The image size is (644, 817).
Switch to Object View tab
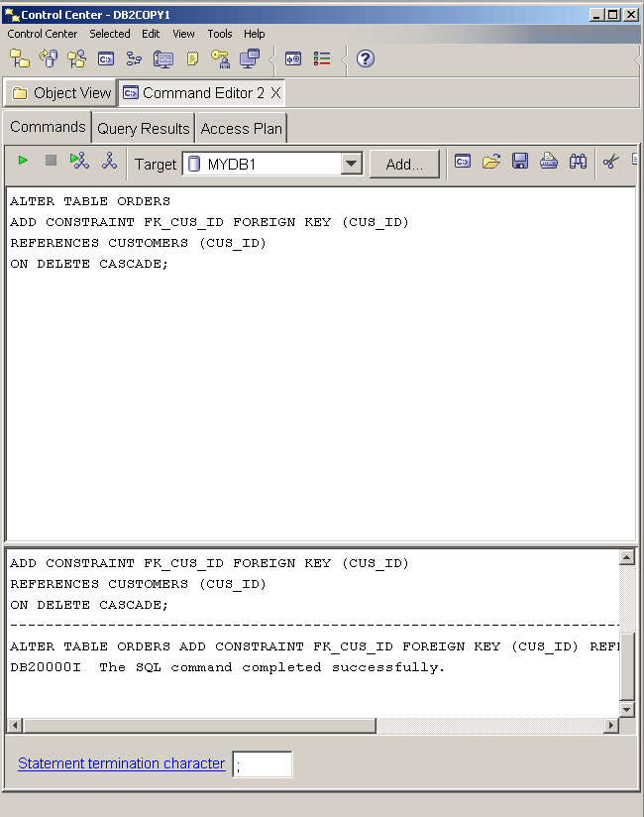(61, 93)
